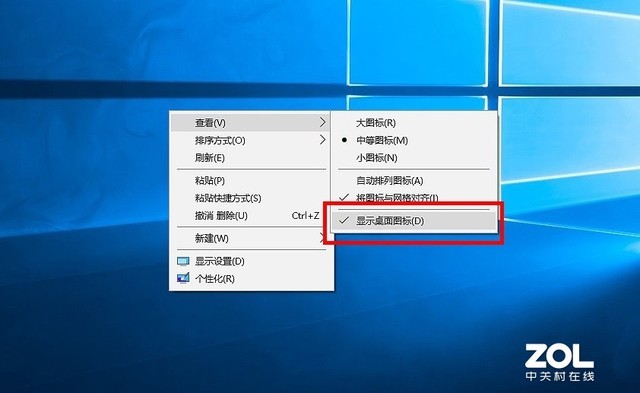Click the chevron arrow next to 新建(W)
This screenshot has width=640, height=393.
pos(322,238)
